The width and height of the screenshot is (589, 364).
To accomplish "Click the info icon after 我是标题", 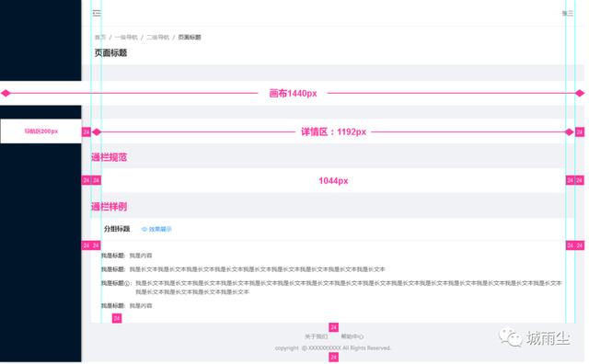I will (x=127, y=283).
